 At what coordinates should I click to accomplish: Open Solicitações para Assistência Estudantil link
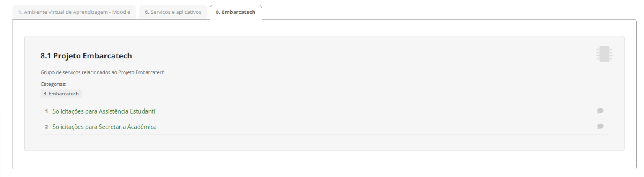(104, 111)
